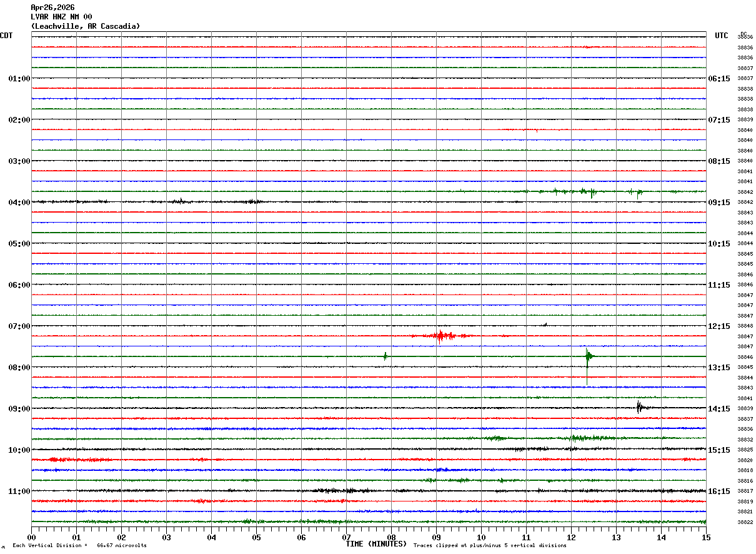Screen dimensions: 756x554
Task: Select the 01:00 CDT time label
Action: click(x=19, y=79)
